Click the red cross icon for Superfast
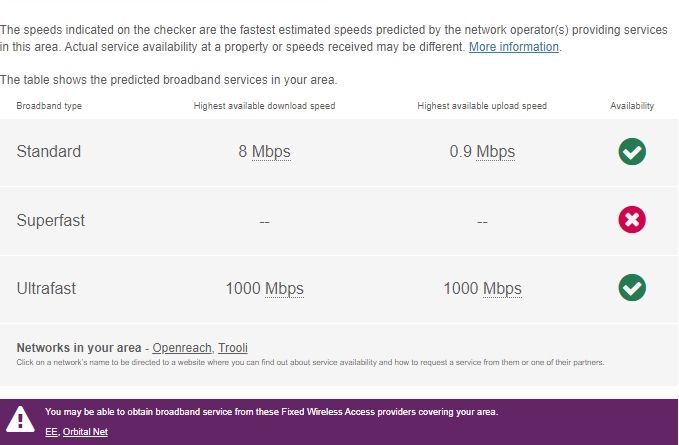Viewport: 679px width, 445px height. (x=632, y=219)
